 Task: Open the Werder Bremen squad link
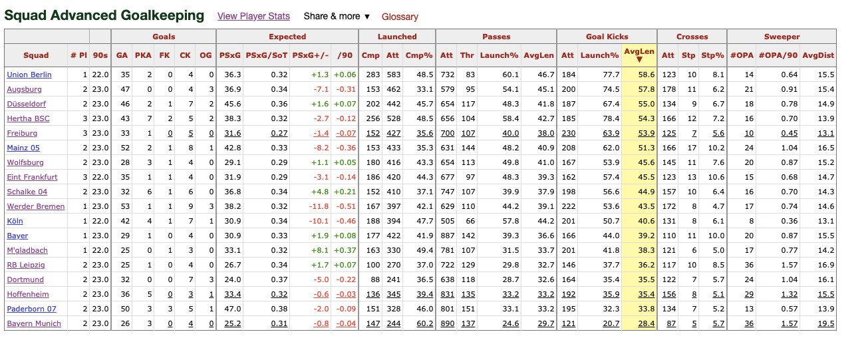tap(36, 206)
